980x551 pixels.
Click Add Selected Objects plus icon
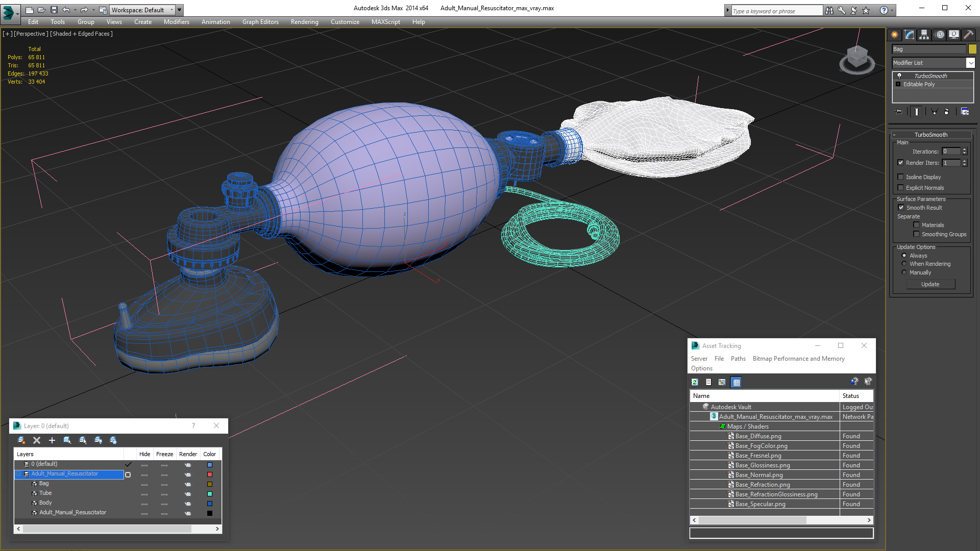click(52, 440)
